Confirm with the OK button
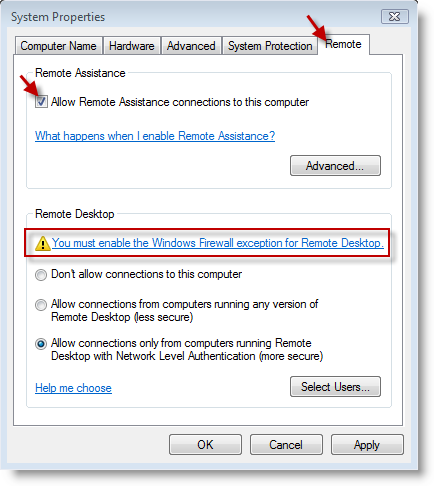434x486 pixels. pos(205,445)
